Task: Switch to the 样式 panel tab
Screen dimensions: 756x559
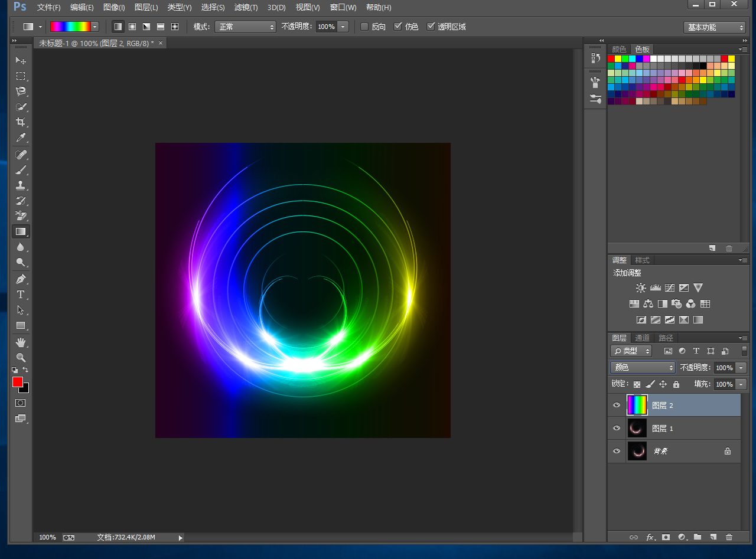Action: [642, 260]
